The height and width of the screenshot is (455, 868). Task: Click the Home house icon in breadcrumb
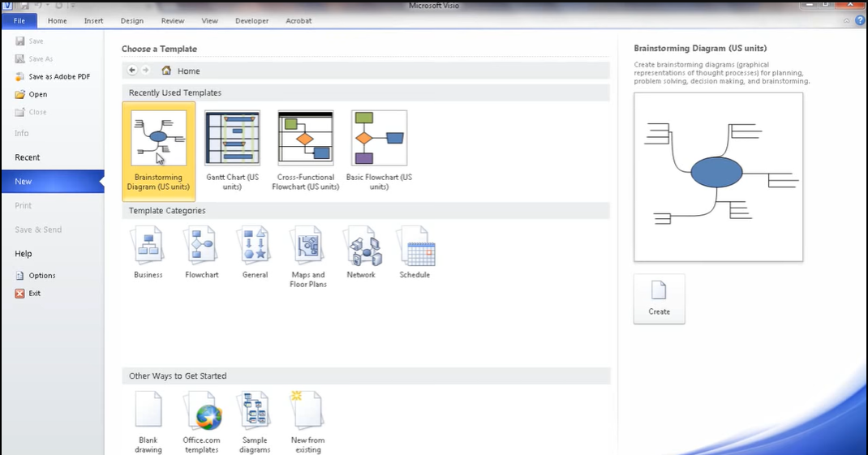pos(166,71)
